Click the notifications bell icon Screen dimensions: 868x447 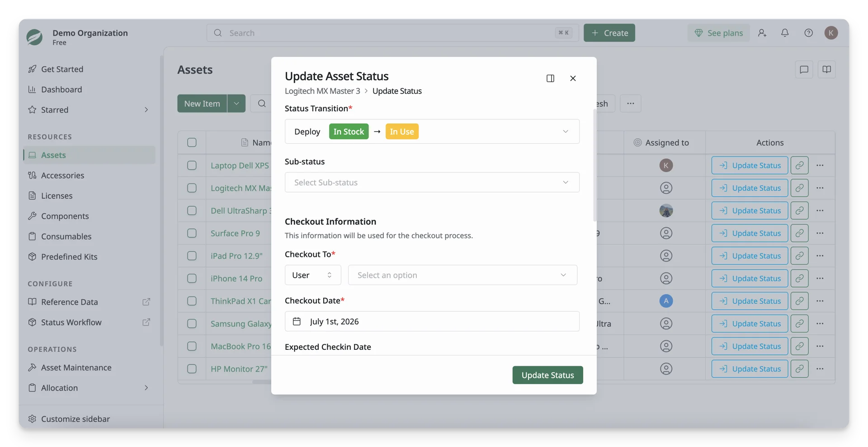[x=785, y=33]
